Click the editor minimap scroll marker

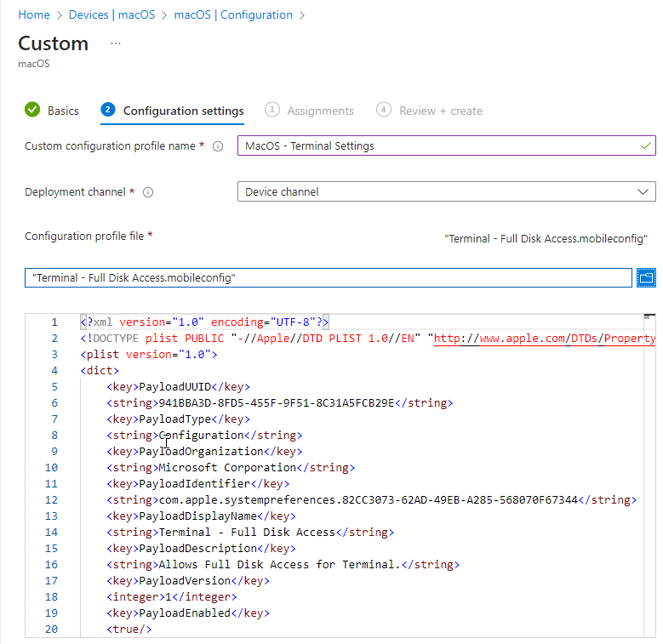click(649, 316)
